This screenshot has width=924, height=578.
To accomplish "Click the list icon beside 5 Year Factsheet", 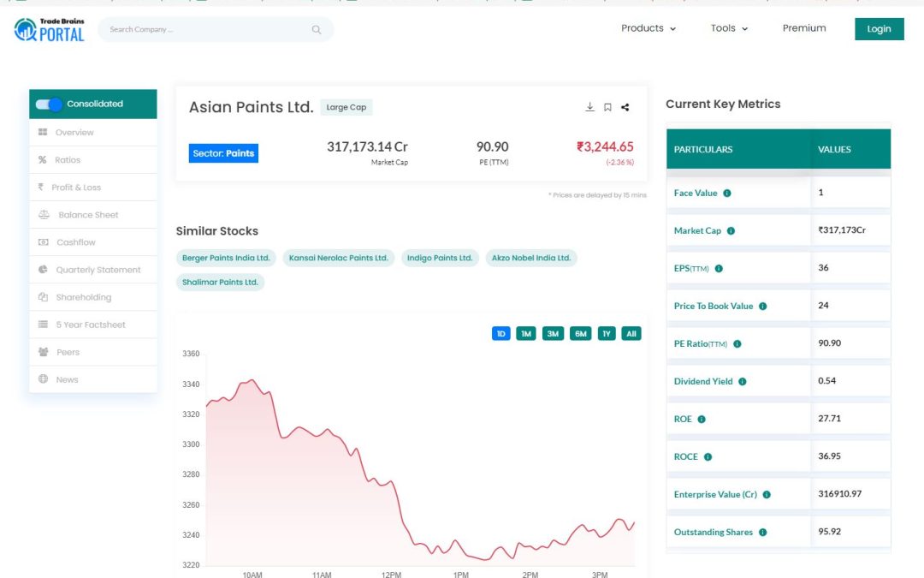I will click(43, 325).
